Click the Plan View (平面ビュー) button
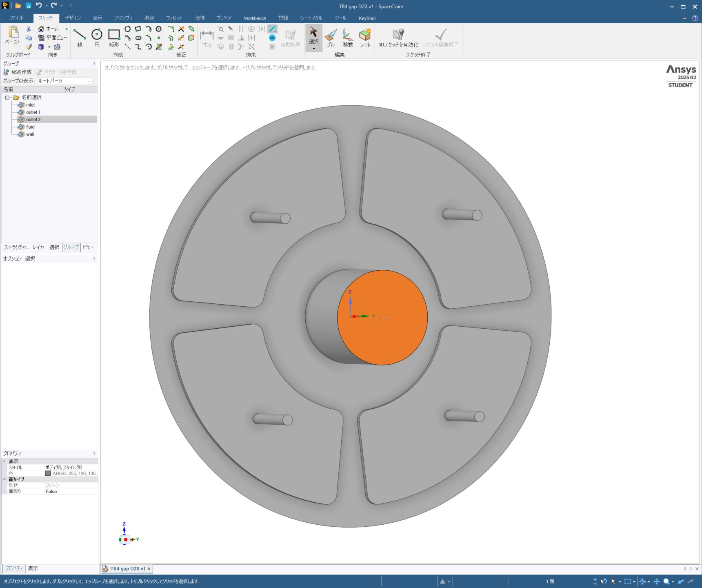702x588 pixels. coord(53,38)
